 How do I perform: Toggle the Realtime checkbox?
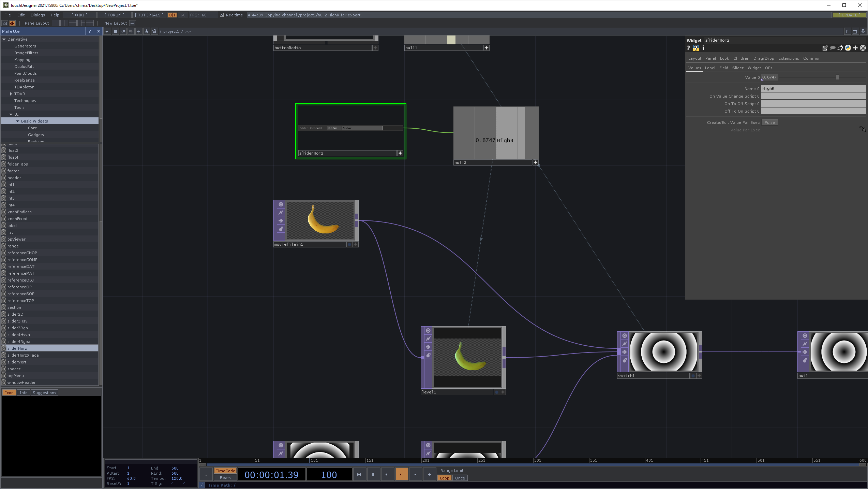(x=222, y=15)
